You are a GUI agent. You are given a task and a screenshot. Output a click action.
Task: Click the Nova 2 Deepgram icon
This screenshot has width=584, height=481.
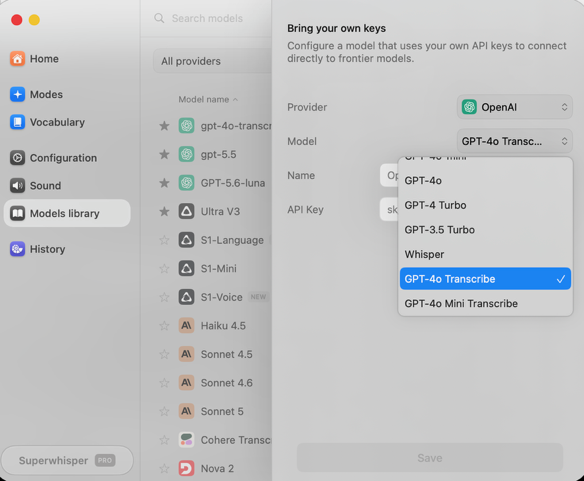point(186,468)
